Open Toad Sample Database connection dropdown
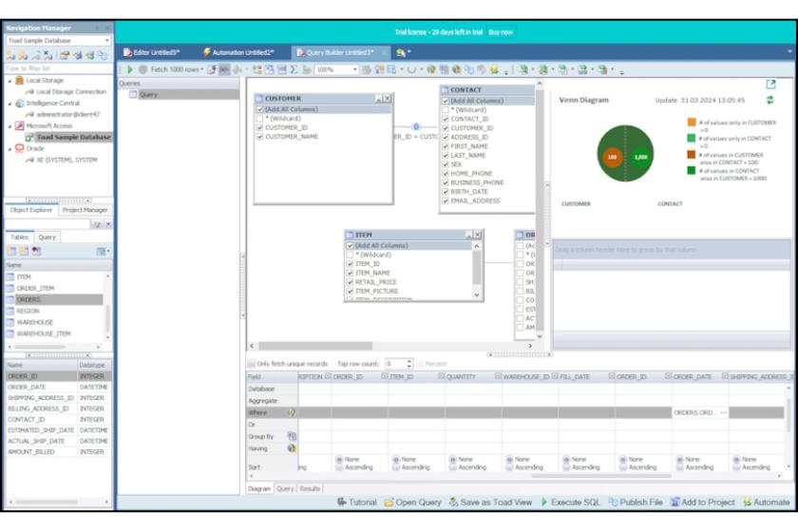The width and height of the screenshot is (798, 532). click(x=106, y=41)
